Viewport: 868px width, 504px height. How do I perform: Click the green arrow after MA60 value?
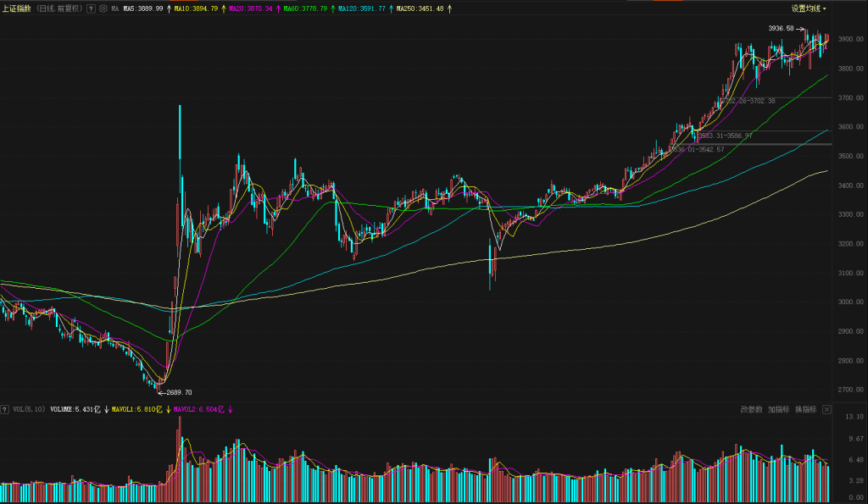(x=333, y=8)
